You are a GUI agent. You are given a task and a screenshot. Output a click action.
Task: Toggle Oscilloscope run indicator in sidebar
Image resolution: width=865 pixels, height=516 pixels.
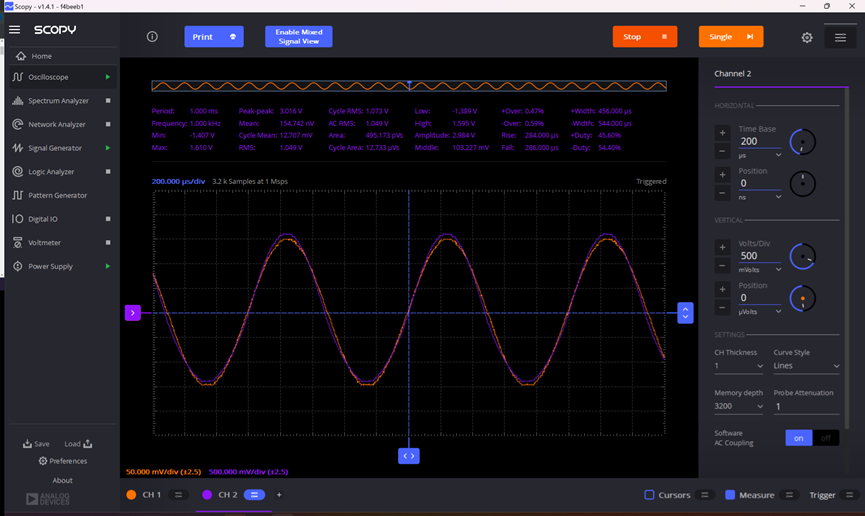tap(108, 77)
